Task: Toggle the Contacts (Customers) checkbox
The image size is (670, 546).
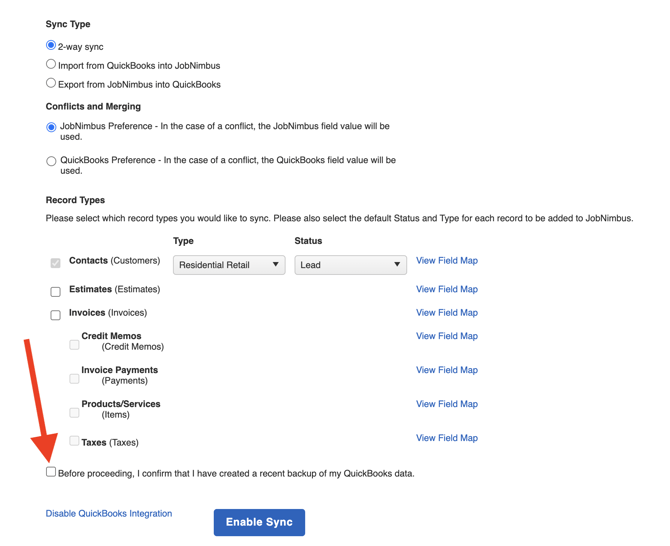Action: (56, 263)
